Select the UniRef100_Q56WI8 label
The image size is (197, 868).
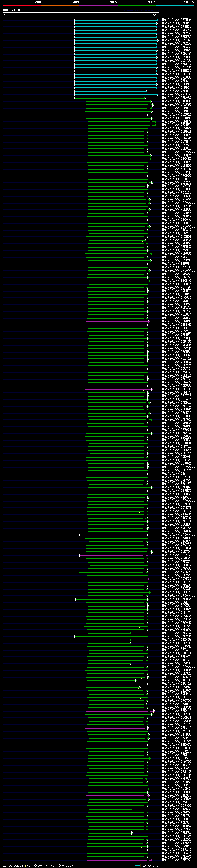[177, 91]
